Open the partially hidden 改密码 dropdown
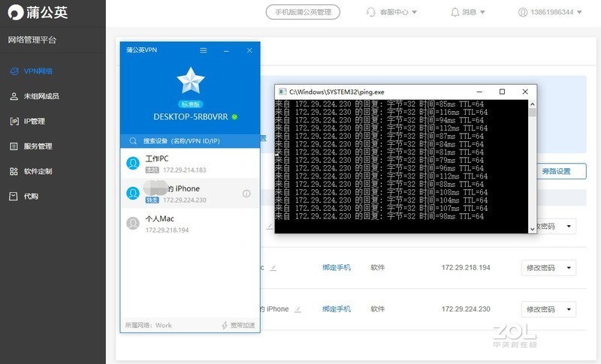 [x=557, y=226]
